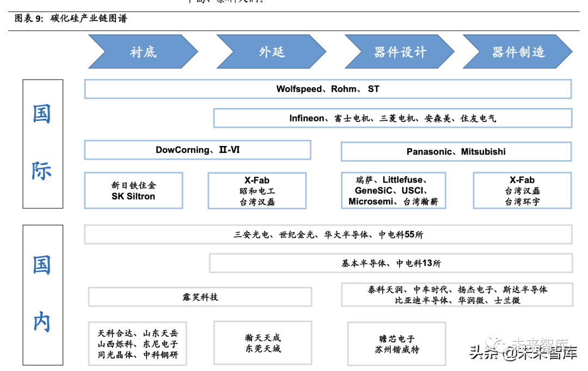The image size is (588, 371).
Task: Click the 新日铁住金 SK Siltron box
Action: coord(133,190)
